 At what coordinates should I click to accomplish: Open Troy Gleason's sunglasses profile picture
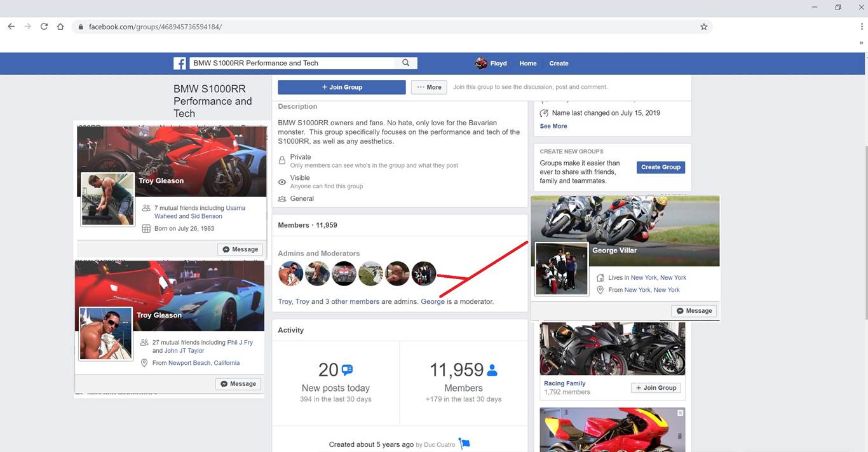(x=105, y=334)
